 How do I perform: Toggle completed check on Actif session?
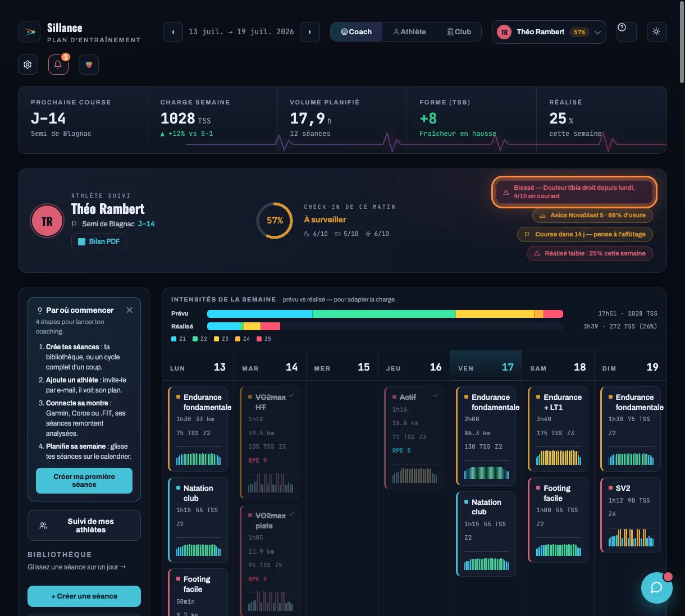tap(436, 395)
